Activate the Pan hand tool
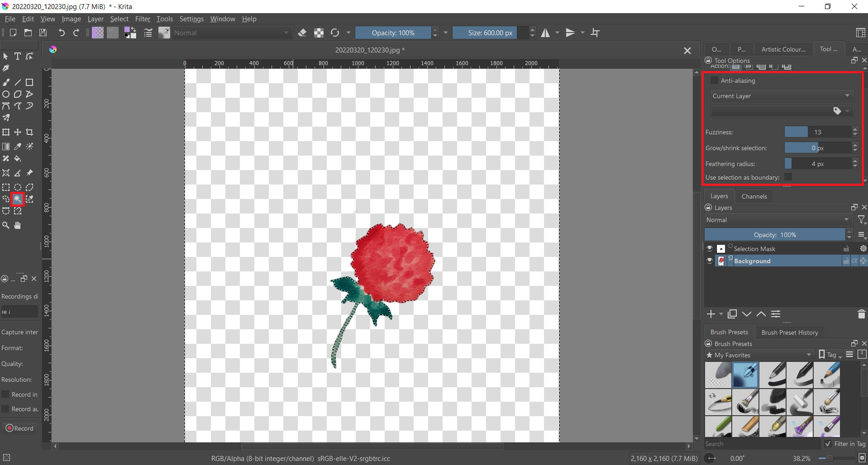 [18, 225]
